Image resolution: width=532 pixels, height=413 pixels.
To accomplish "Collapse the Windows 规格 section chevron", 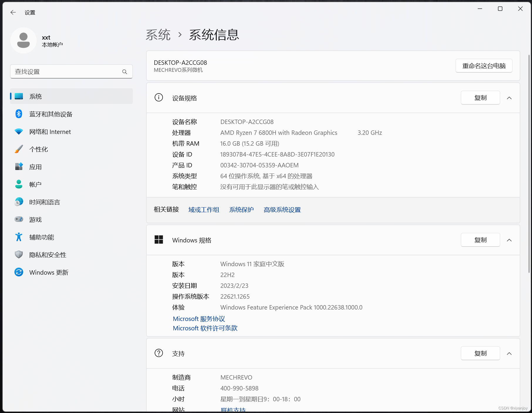I will tap(509, 240).
